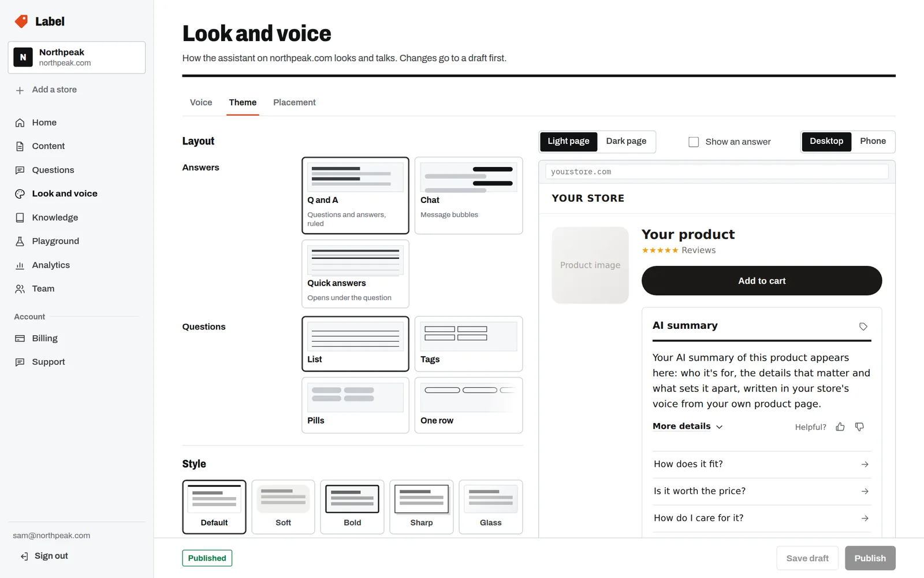
Task: Click the plus icon beside Add a store
Action: click(x=20, y=90)
